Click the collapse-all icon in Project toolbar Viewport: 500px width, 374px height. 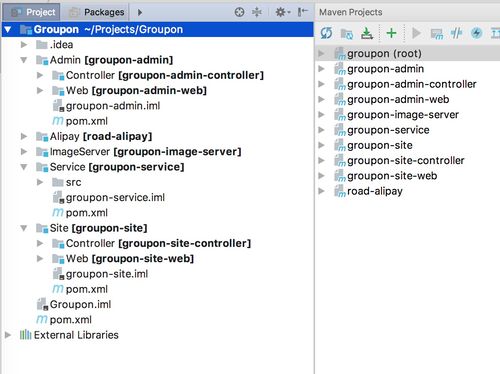(x=257, y=12)
